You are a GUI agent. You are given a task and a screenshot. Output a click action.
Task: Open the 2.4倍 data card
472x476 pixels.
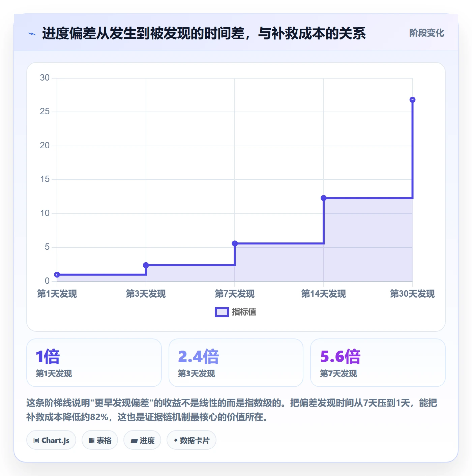(x=236, y=363)
